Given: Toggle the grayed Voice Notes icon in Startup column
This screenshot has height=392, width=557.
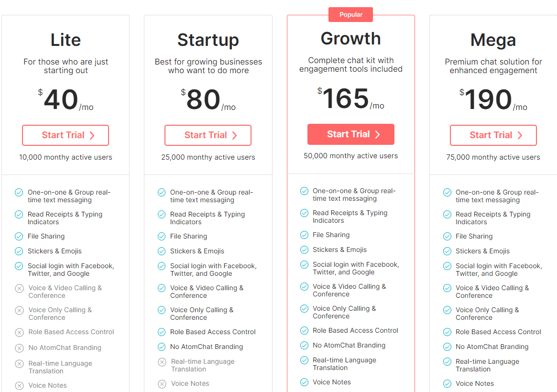Looking at the screenshot, I should pyautogui.click(x=162, y=383).
